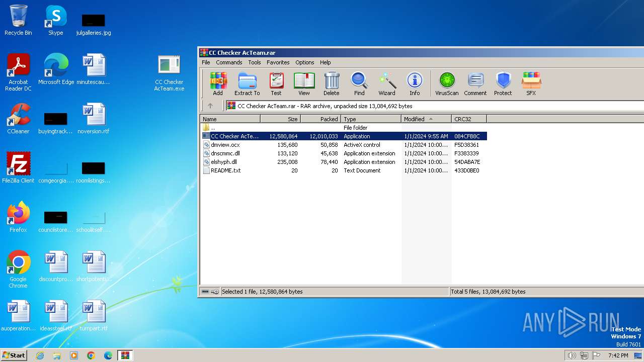This screenshot has width=644, height=362.
Task: Select the parent folder '..' row
Action: point(344,128)
